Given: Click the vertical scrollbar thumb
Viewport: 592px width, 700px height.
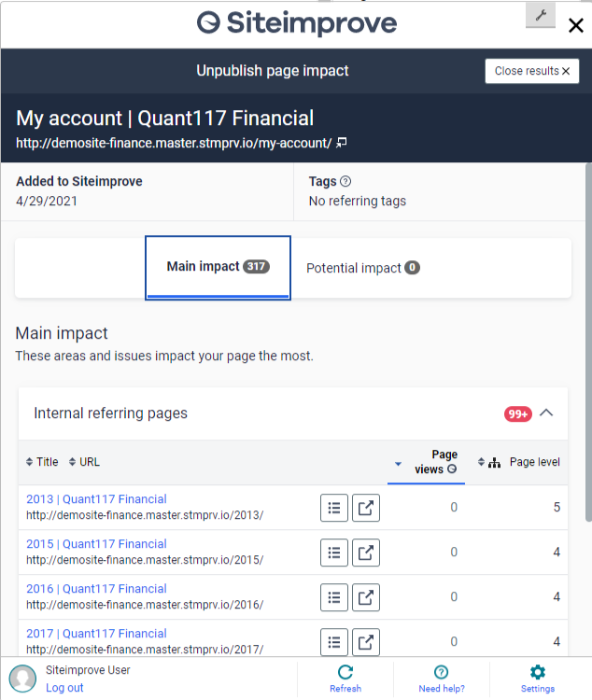Looking at the screenshot, I should click(588, 342).
